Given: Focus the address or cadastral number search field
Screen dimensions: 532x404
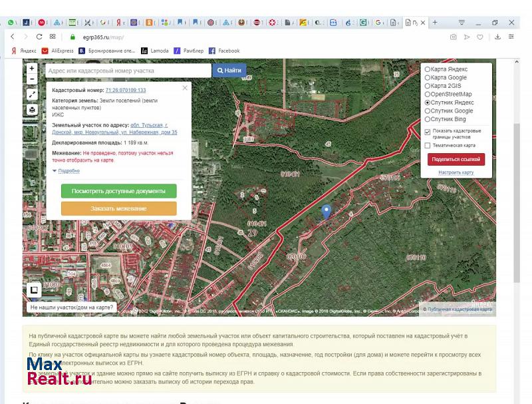Looking at the screenshot, I should click(128, 70).
